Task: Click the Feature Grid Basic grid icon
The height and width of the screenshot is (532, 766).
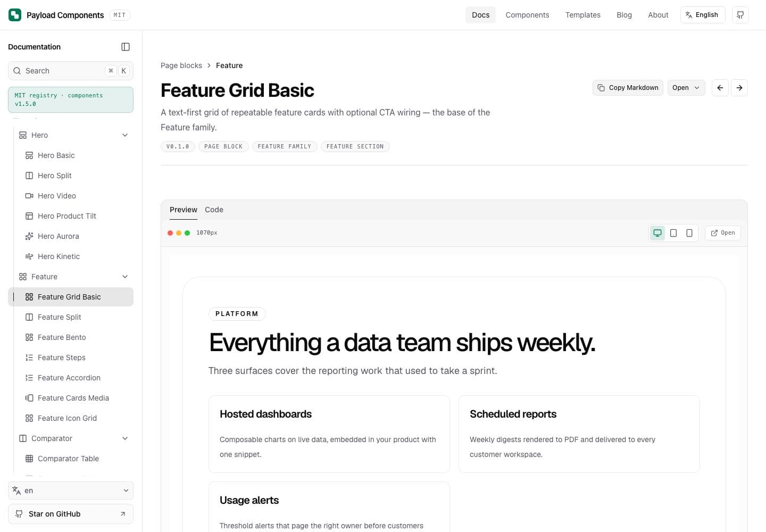Action: (x=29, y=297)
